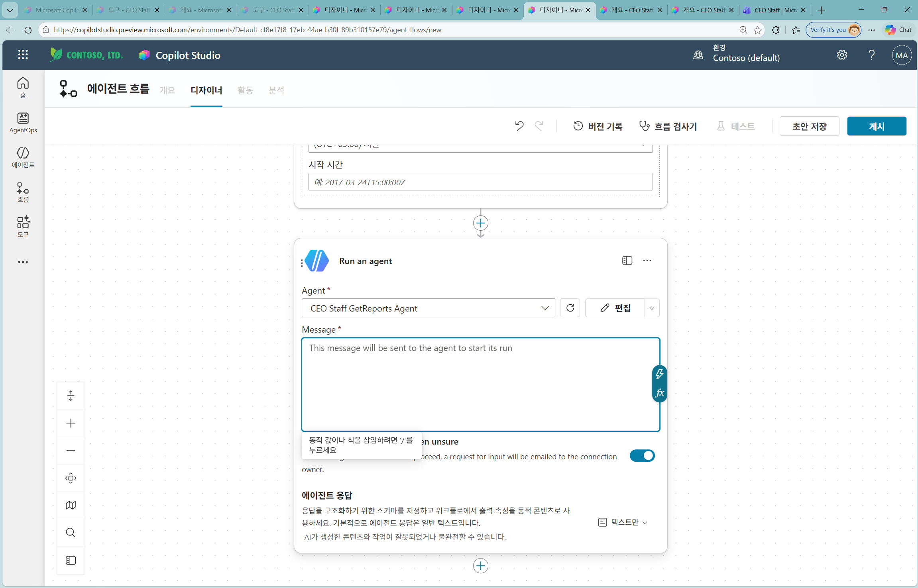
Task: Open 에이전트 in the left sidebar
Action: 23,157
